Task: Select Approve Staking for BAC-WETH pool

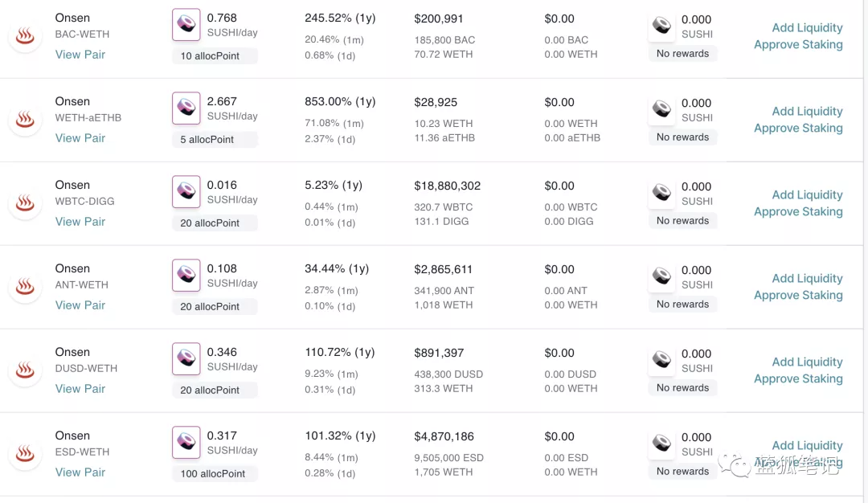Action: click(798, 45)
